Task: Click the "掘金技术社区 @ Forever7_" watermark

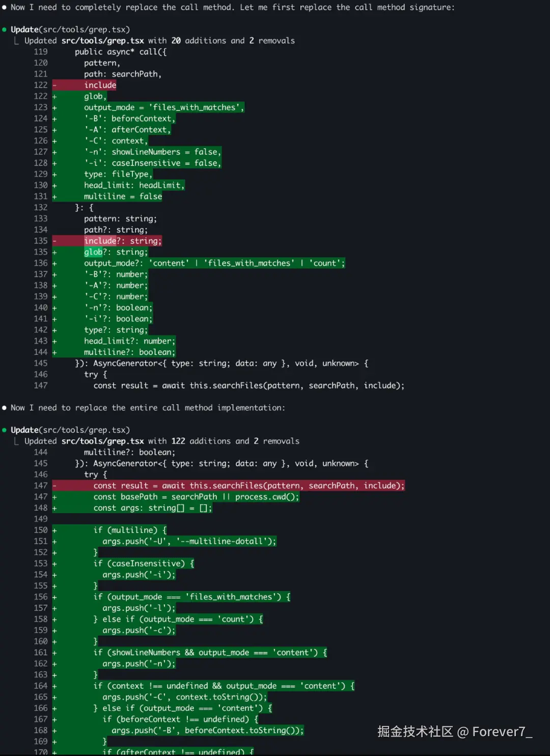Action: 454,732
